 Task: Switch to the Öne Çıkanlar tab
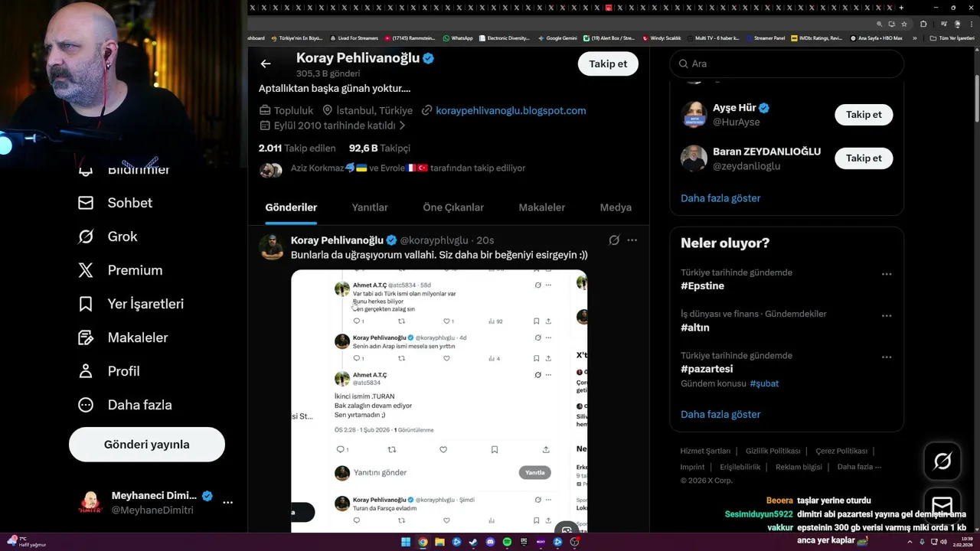pyautogui.click(x=453, y=207)
